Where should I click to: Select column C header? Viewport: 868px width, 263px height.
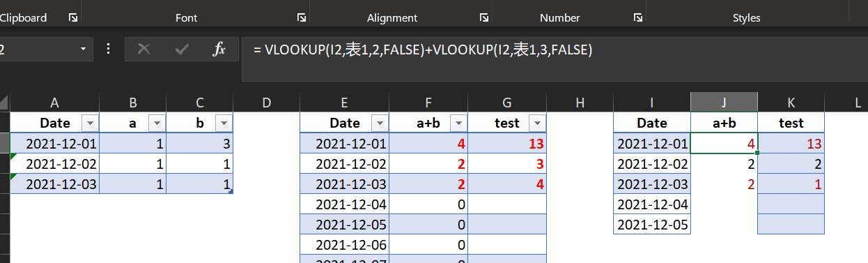pyautogui.click(x=200, y=103)
